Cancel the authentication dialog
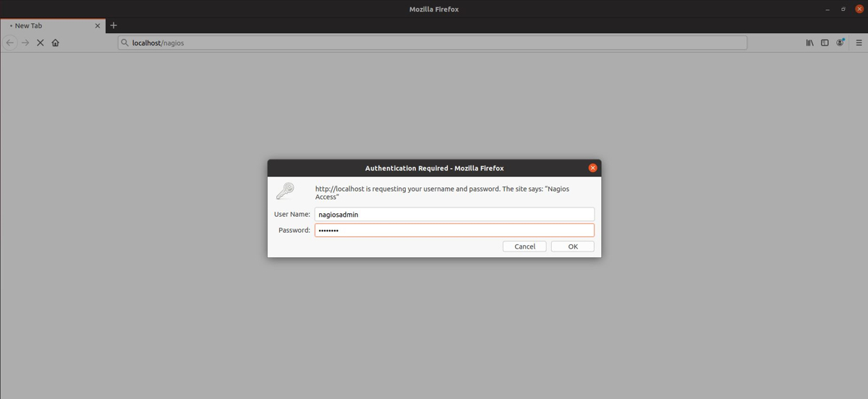868x399 pixels. (524, 246)
